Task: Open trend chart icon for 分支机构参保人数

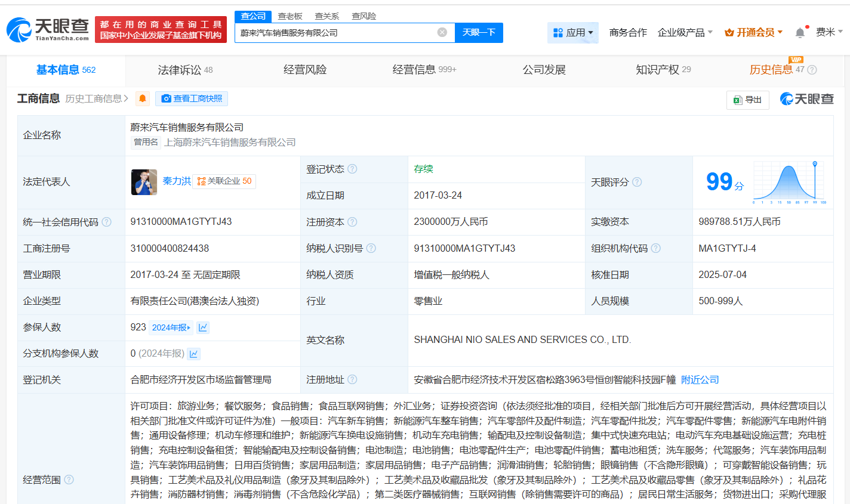Action: [194, 354]
